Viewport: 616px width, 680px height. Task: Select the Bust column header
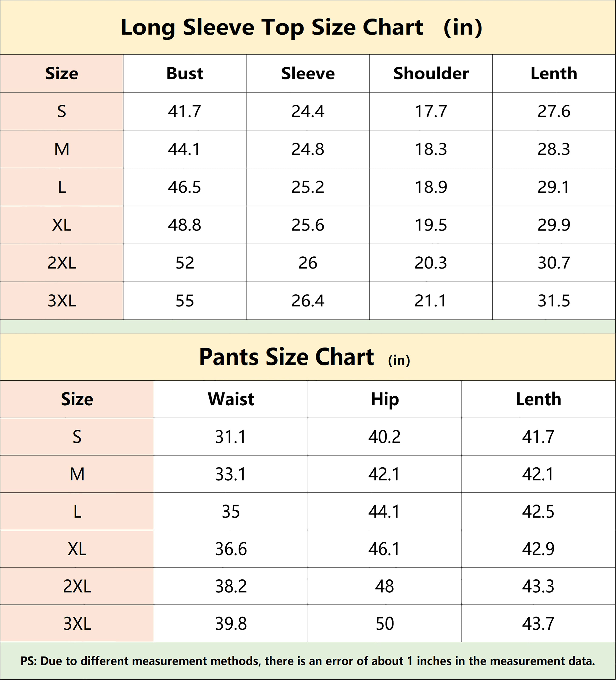pyautogui.click(x=185, y=73)
